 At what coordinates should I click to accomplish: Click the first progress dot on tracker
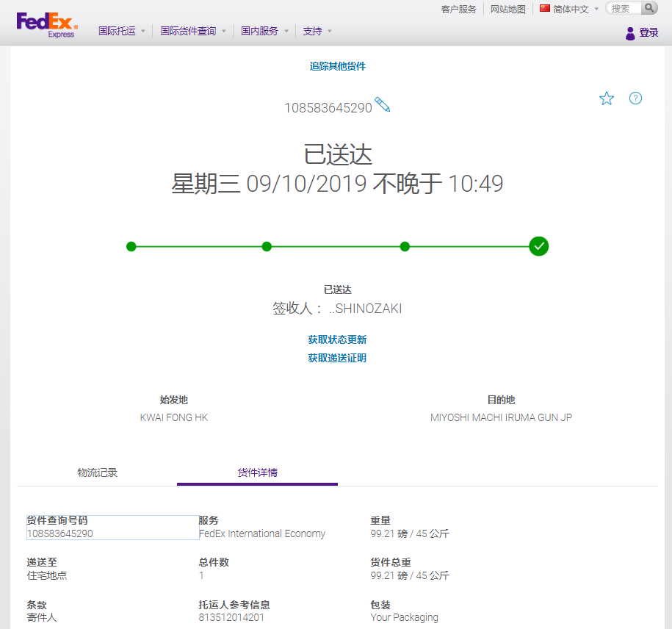tap(131, 247)
